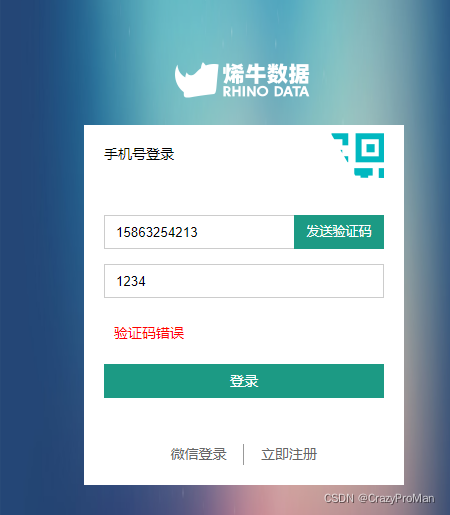This screenshot has width=450, height=515.
Task: Click the red 验证码错误 error message
Action: 149,333
